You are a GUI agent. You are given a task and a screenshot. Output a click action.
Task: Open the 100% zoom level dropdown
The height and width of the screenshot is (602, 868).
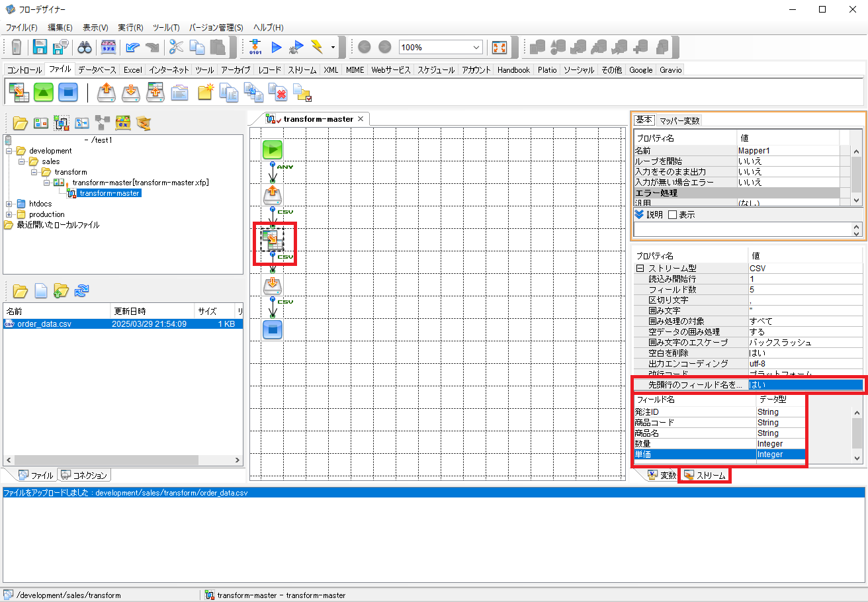pyautogui.click(x=477, y=47)
